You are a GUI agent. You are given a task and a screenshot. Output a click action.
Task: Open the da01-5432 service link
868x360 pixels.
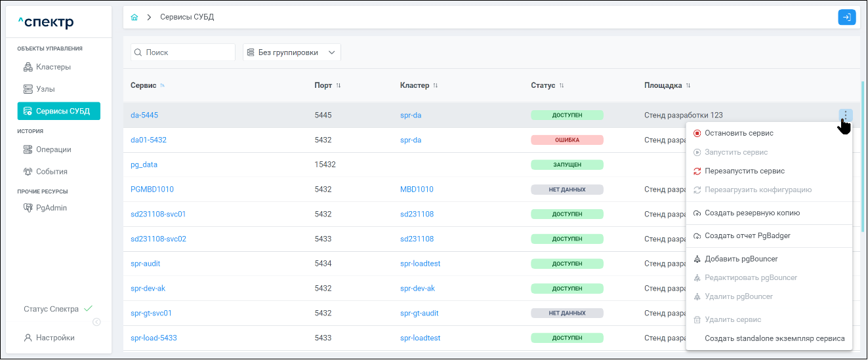click(148, 140)
